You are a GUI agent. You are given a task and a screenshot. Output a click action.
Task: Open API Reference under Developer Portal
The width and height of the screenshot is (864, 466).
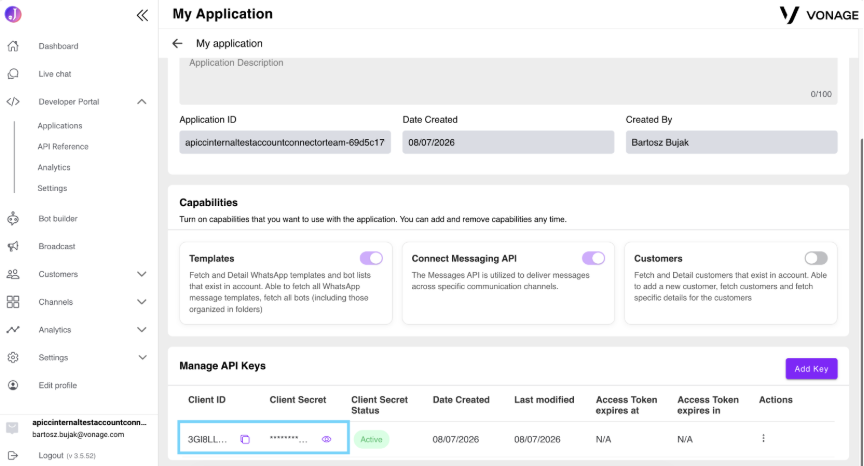(63, 147)
